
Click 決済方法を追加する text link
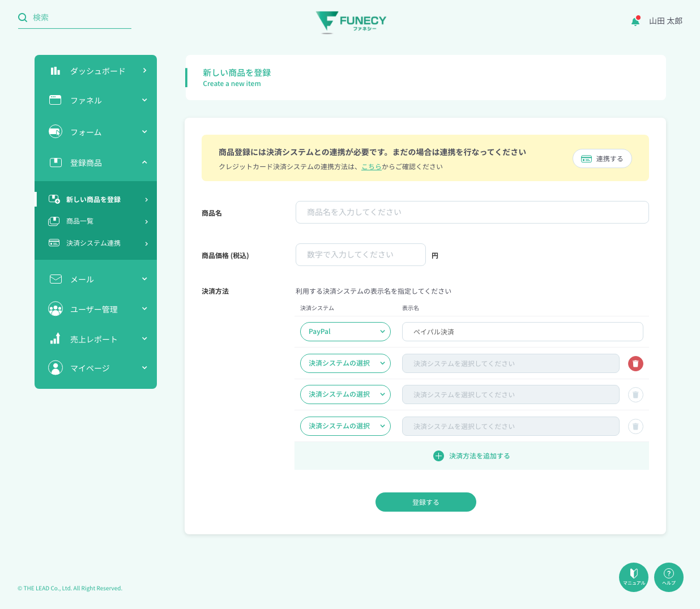[x=480, y=456]
